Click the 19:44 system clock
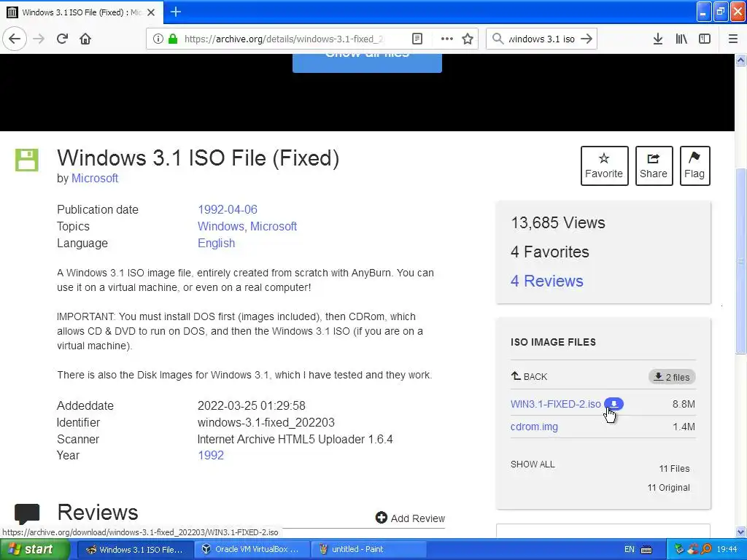This screenshot has height=560, width=747. click(727, 550)
